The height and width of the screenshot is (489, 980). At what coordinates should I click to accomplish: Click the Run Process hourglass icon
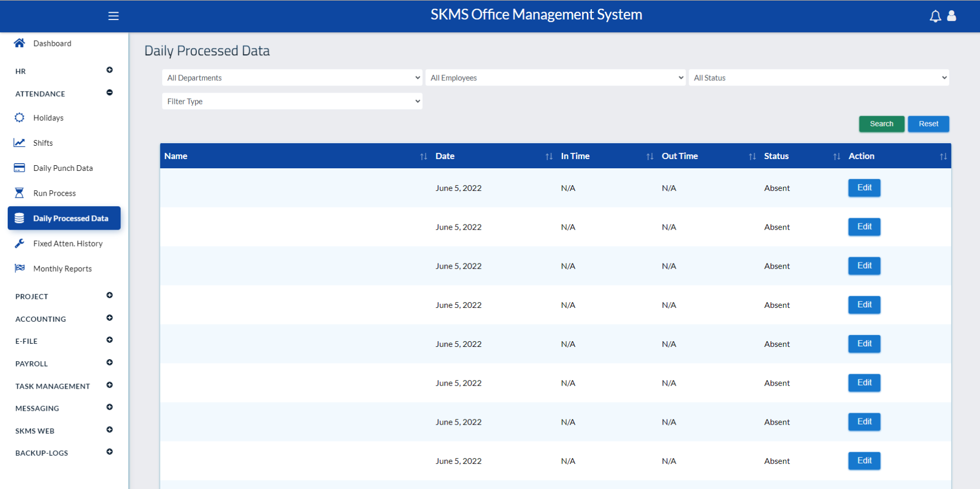click(x=19, y=193)
